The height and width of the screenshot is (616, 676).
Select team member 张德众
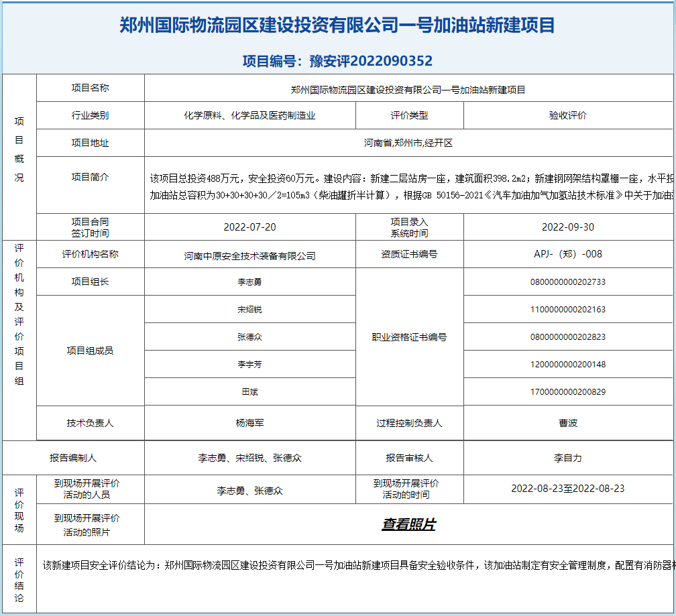tap(250, 337)
